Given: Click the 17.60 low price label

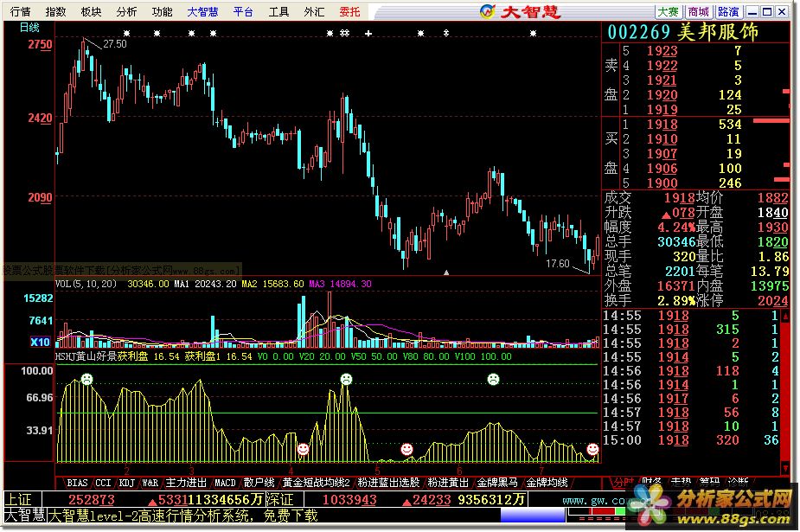Looking at the screenshot, I should pyautogui.click(x=557, y=264).
